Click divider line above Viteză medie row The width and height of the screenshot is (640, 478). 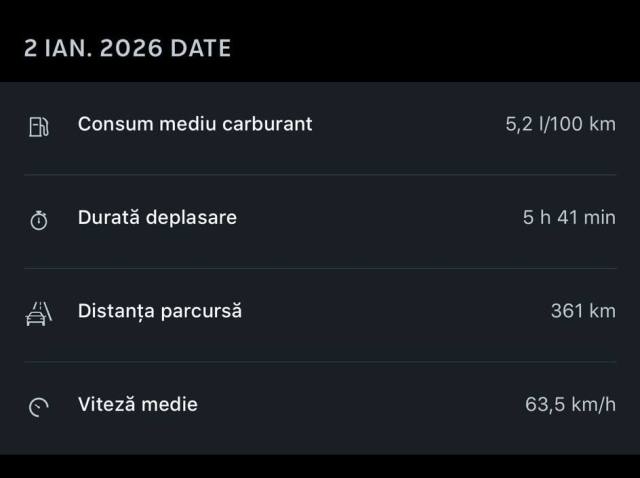coord(320,361)
